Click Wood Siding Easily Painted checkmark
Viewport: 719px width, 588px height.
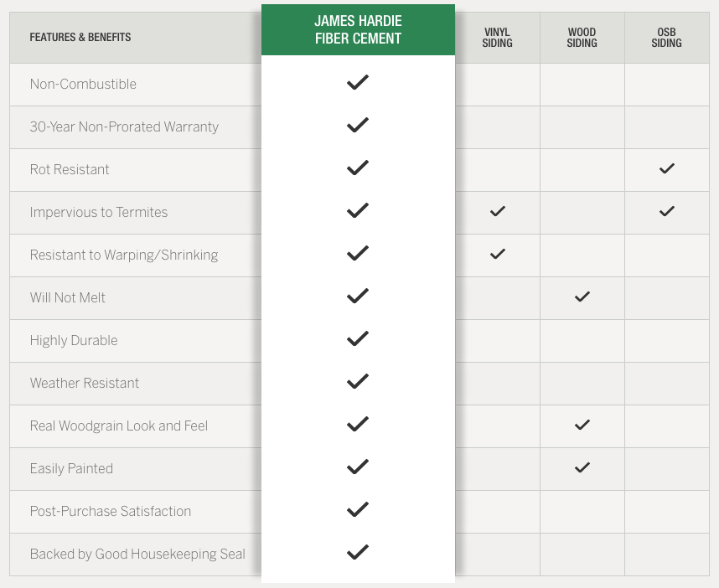click(582, 467)
